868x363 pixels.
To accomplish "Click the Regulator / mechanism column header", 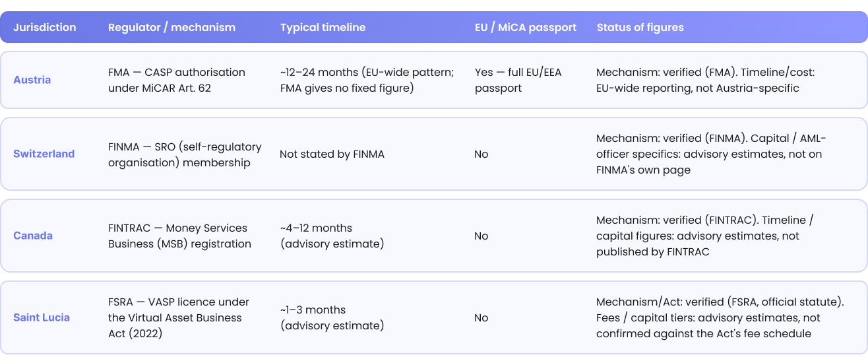I will (171, 28).
